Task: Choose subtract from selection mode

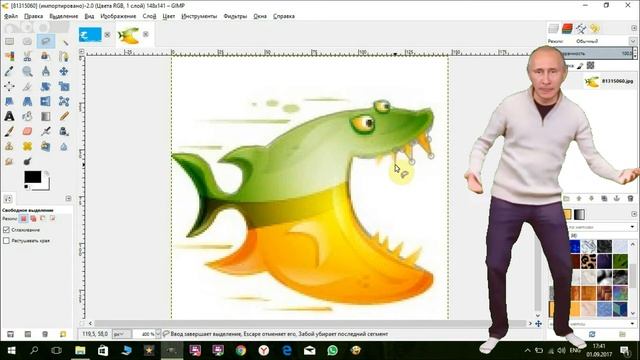Action: click(x=43, y=219)
